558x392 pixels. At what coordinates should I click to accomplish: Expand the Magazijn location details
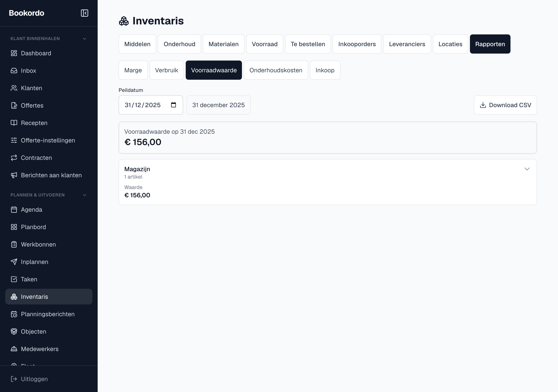pyautogui.click(x=527, y=169)
